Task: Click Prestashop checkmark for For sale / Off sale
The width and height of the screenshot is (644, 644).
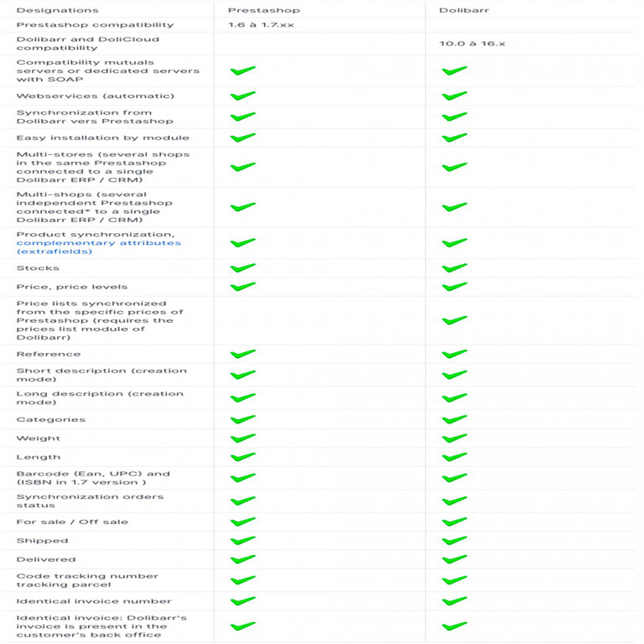Action: point(242,522)
